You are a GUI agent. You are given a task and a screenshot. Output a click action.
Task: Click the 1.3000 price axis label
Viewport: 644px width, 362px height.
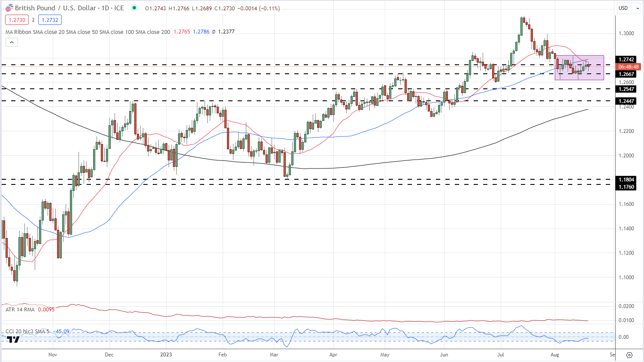pyautogui.click(x=626, y=33)
